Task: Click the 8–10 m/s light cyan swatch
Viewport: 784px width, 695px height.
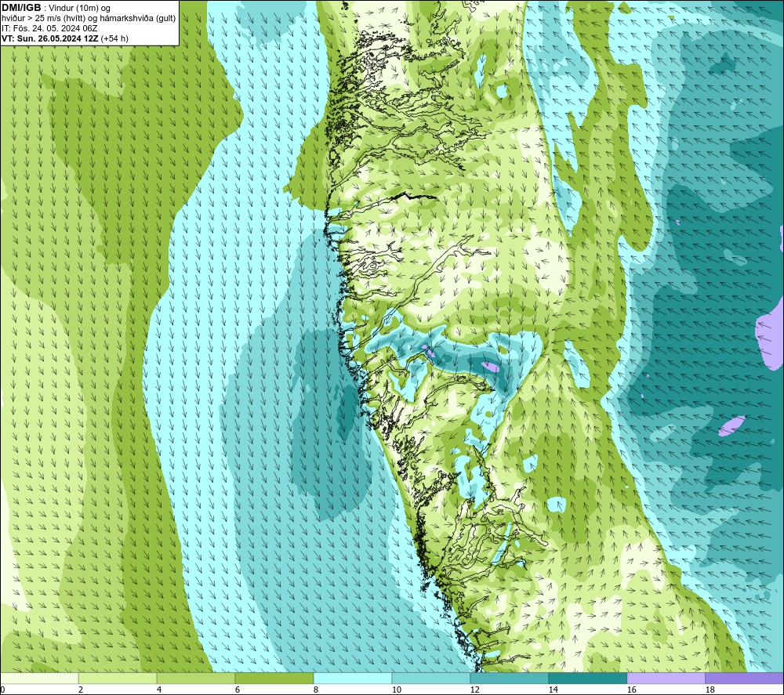Action: coord(353,679)
